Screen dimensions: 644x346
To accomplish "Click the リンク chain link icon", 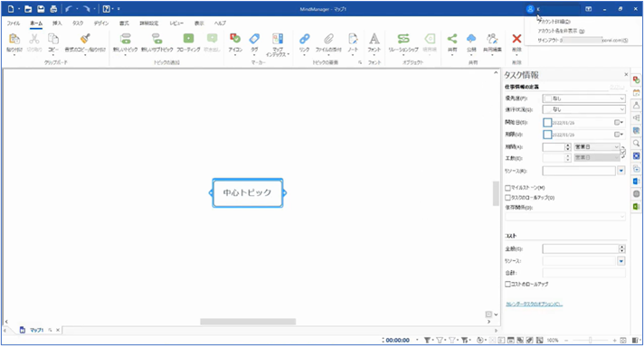I will 304,39.
